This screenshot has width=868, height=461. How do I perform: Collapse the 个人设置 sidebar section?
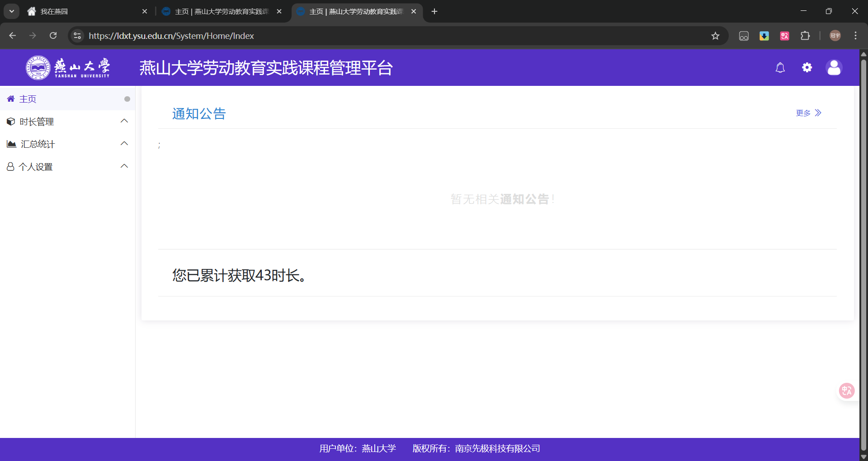[124, 166]
